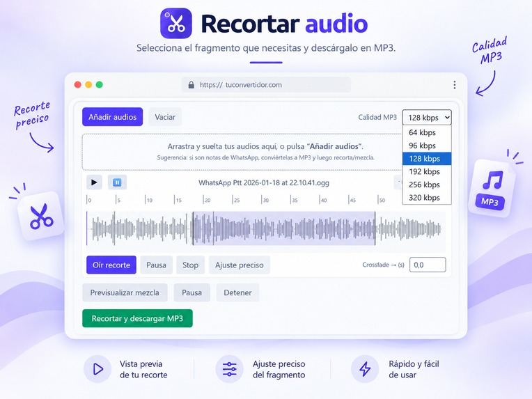The width and height of the screenshot is (532, 399).
Task: Select 256 kbps quality option
Action: point(427,185)
